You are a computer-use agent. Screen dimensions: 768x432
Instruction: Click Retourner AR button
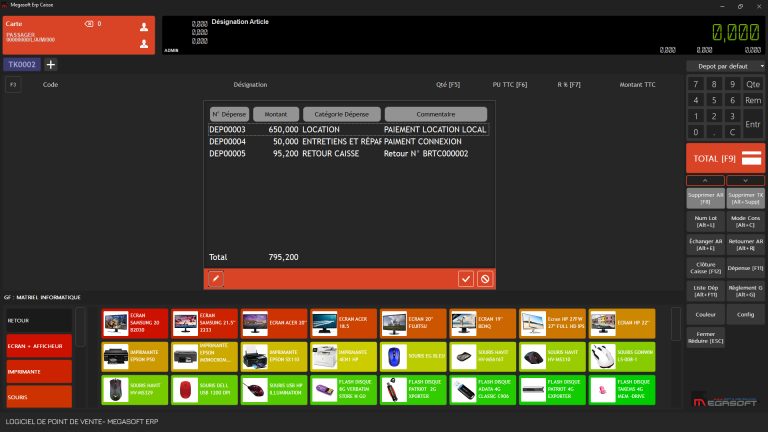tap(745, 244)
